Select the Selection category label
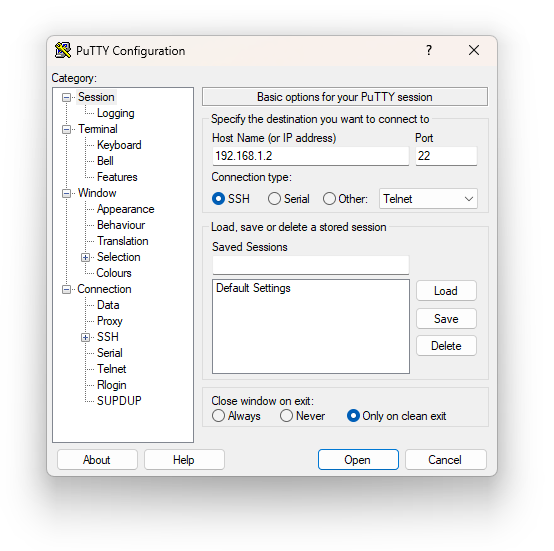Viewport: 554px width, 551px height. click(118, 257)
